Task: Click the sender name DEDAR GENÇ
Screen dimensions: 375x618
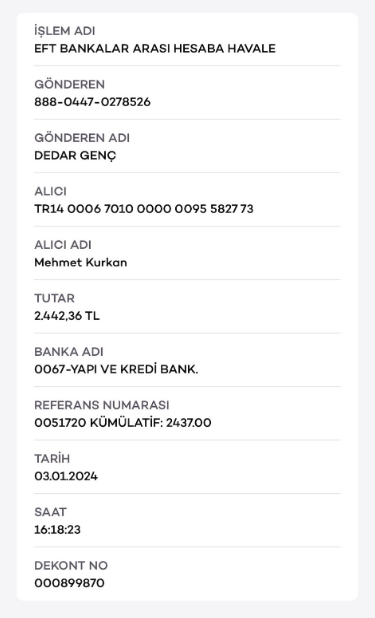Action: click(x=75, y=156)
